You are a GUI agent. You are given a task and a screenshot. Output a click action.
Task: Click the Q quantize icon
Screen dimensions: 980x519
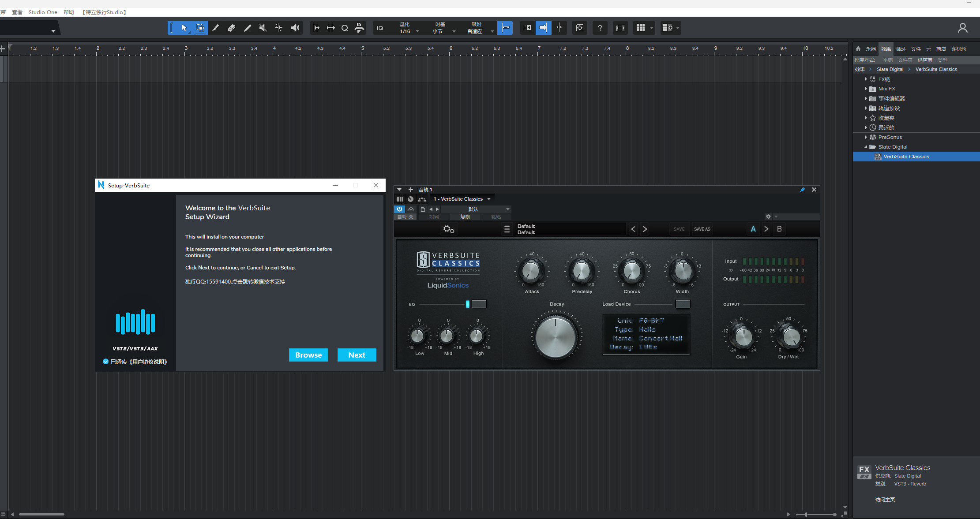[345, 28]
